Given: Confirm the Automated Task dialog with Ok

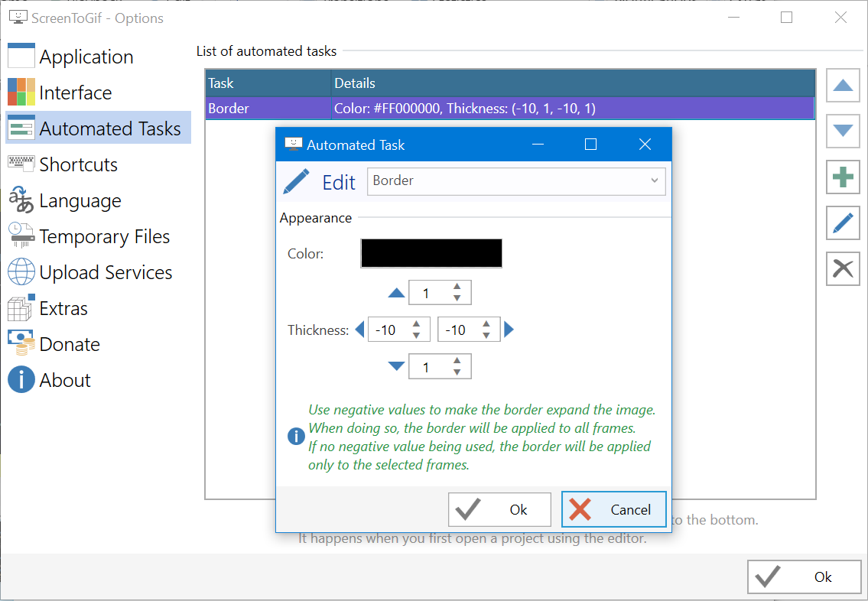Looking at the screenshot, I should point(499,509).
